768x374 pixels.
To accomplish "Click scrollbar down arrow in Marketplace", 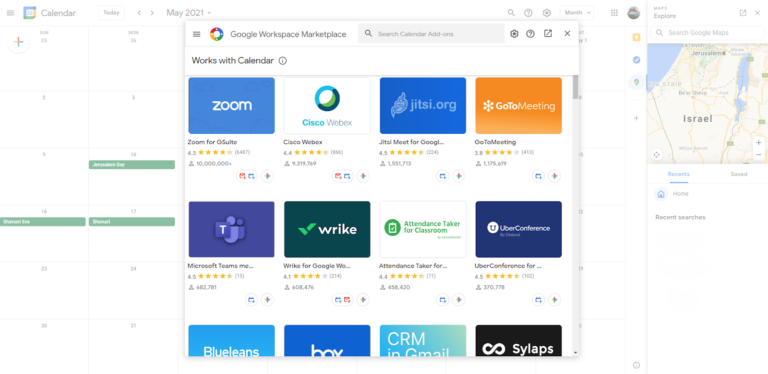I will pyautogui.click(x=576, y=352).
